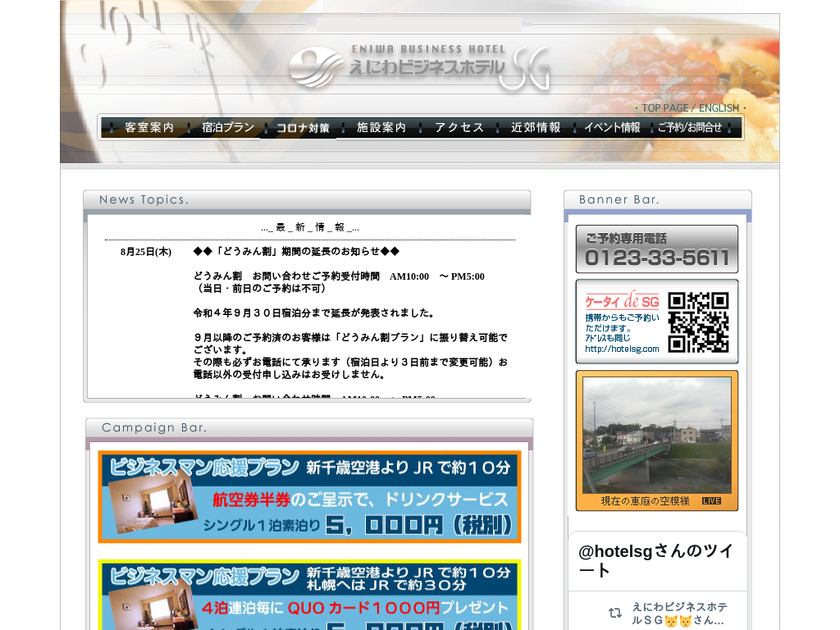Open @hotelsgさんのツイート timeline header
This screenshot has height=630, width=840.
pyautogui.click(x=655, y=560)
